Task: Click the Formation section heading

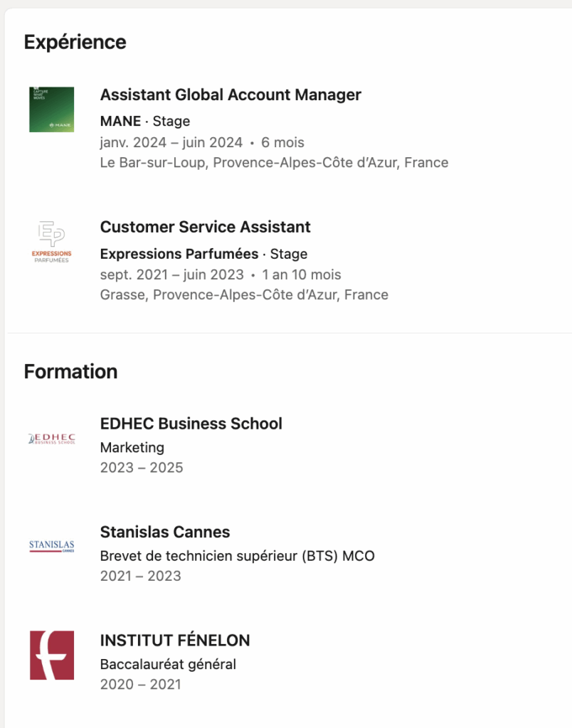Action: pyautogui.click(x=70, y=371)
